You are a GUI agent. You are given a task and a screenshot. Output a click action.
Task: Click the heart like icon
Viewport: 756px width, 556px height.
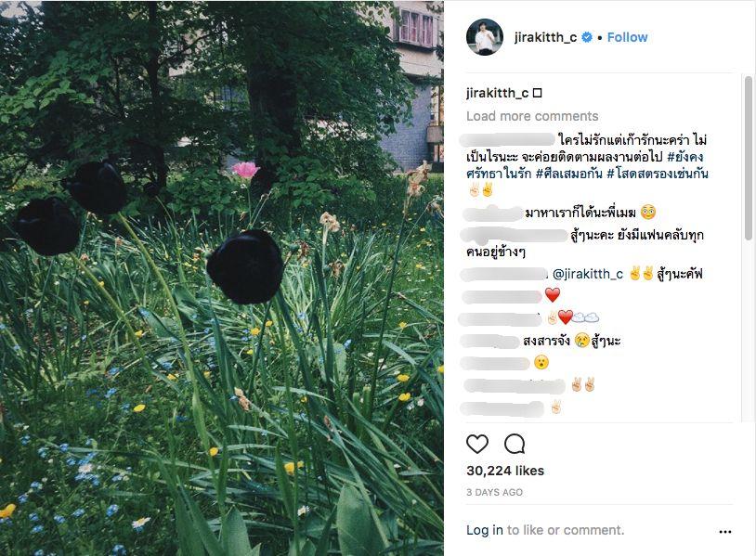tap(477, 444)
